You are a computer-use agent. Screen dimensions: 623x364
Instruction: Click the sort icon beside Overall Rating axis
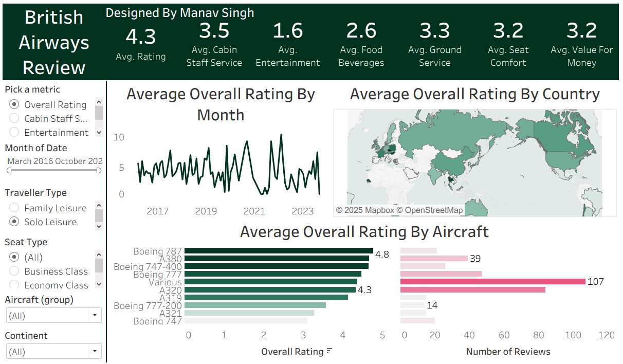tap(329, 352)
